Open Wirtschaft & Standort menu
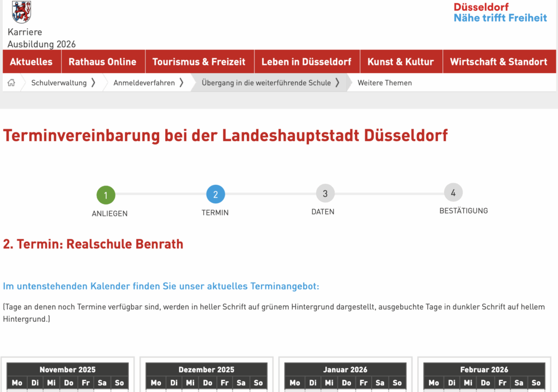 [499, 62]
